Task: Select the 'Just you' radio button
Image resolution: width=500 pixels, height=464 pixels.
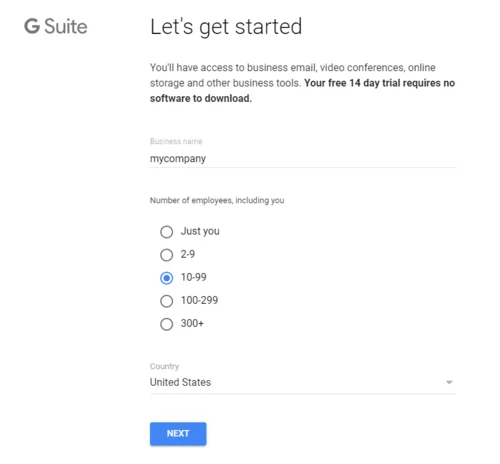Action: click(166, 232)
